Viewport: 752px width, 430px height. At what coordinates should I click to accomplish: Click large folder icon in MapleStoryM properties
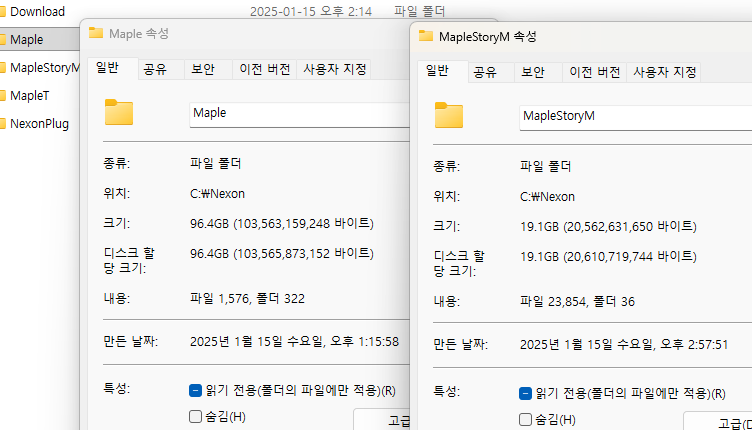pos(449,115)
